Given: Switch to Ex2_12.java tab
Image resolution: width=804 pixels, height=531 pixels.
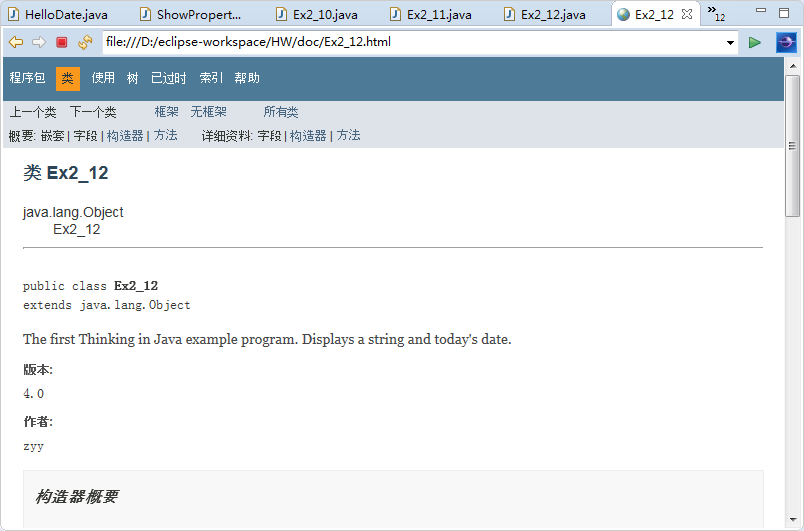Looking at the screenshot, I should click(546, 14).
